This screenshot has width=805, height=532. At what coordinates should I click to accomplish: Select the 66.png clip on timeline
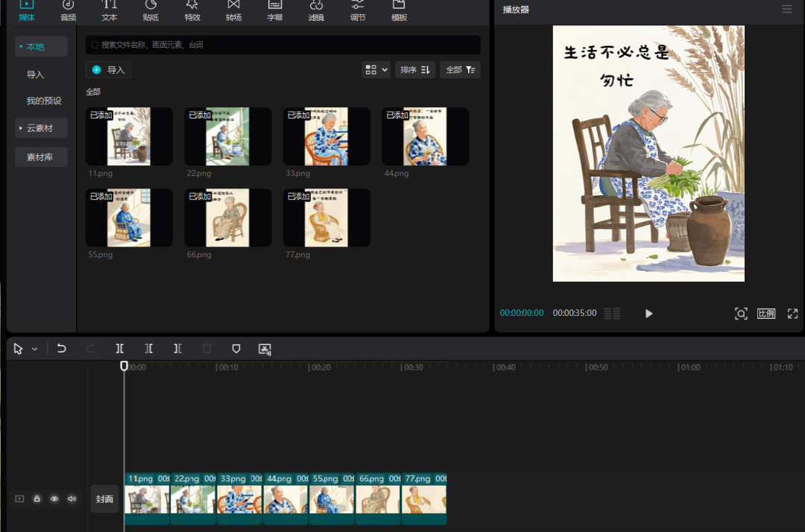coord(378,498)
